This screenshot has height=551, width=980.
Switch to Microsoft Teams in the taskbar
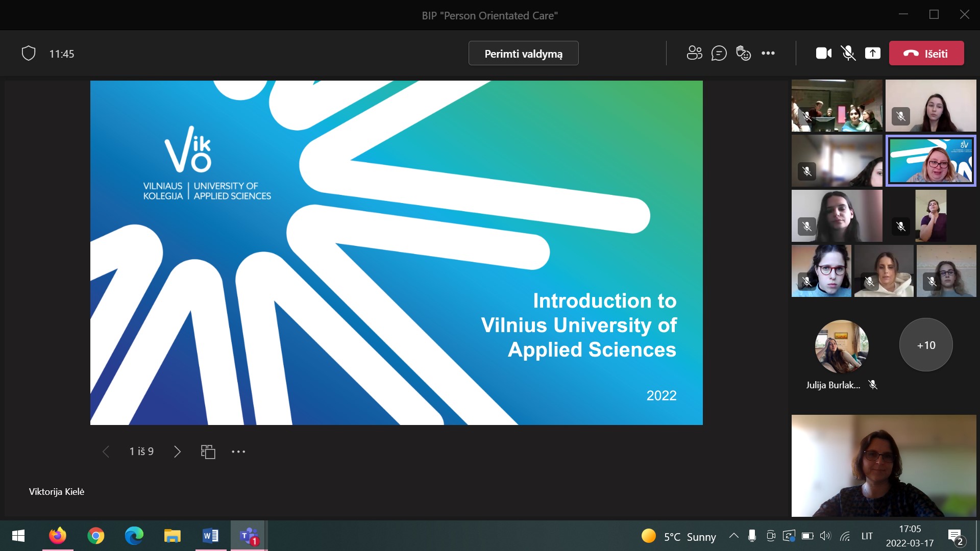pos(249,536)
